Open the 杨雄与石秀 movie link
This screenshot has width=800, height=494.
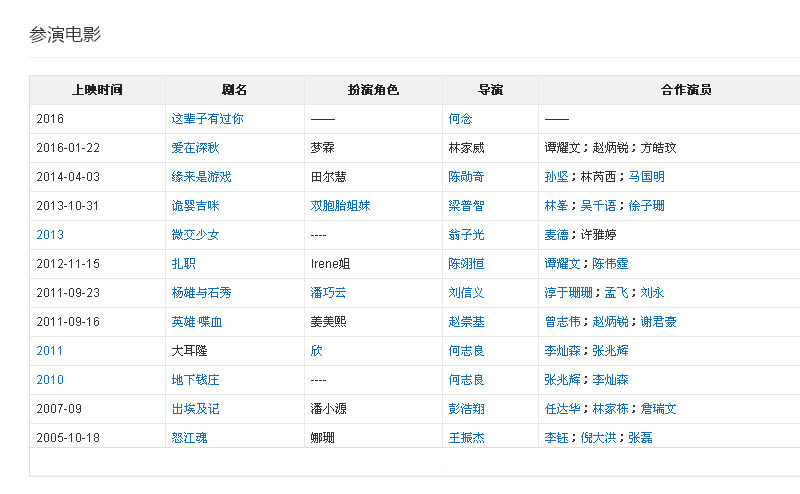[201, 293]
